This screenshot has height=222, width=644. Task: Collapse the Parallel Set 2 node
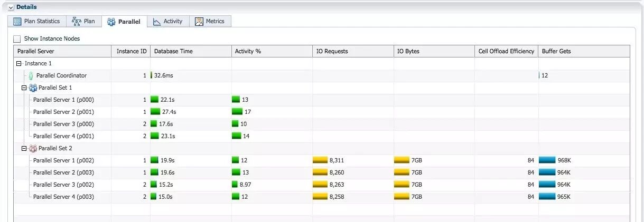24,149
